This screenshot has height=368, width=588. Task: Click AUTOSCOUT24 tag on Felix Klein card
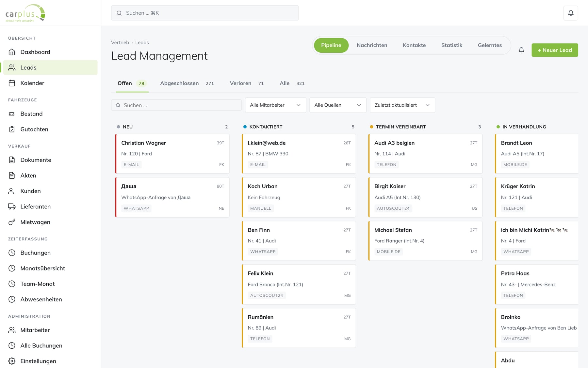click(x=267, y=295)
